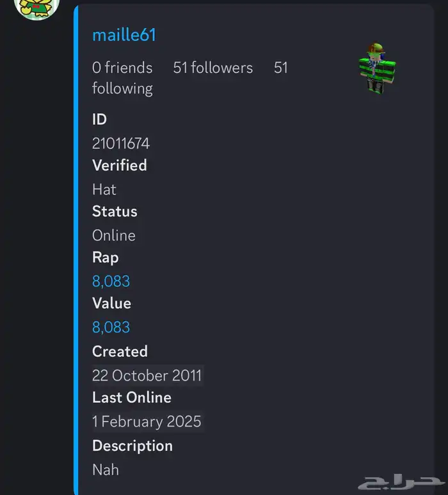Open the poster's bot avatar icon
Screen dimensions: 448x495
(x=37, y=8)
